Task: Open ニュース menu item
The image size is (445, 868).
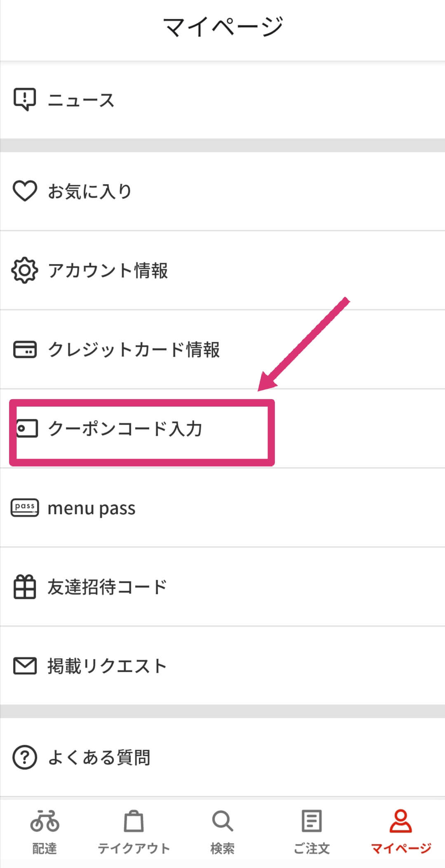Action: (x=222, y=100)
